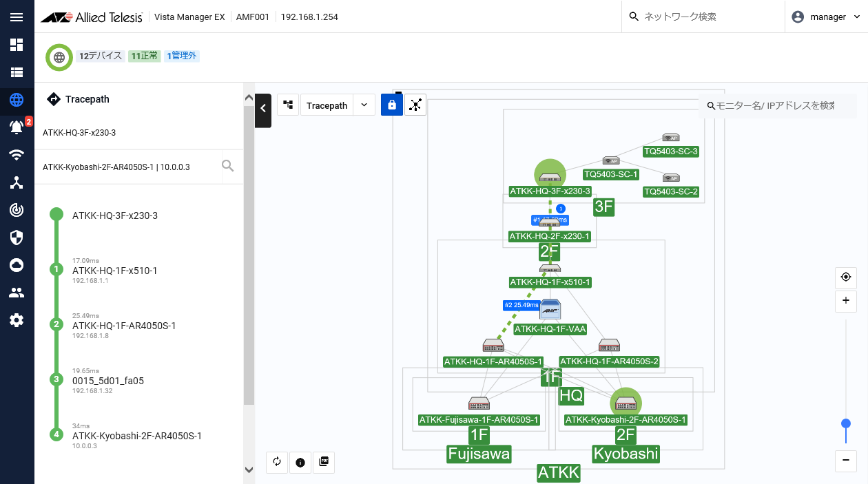This screenshot has height=484, width=868.
Task: Toggle the map lock button
Action: [392, 105]
